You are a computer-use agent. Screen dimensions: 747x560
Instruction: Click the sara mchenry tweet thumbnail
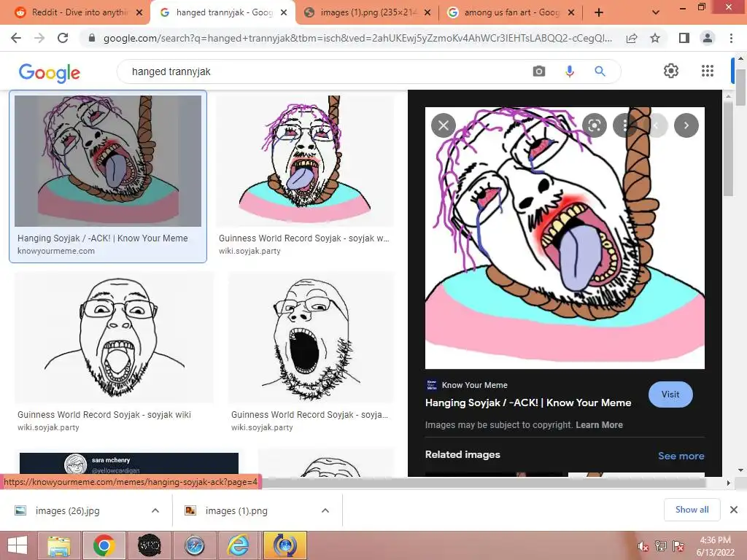(128, 464)
